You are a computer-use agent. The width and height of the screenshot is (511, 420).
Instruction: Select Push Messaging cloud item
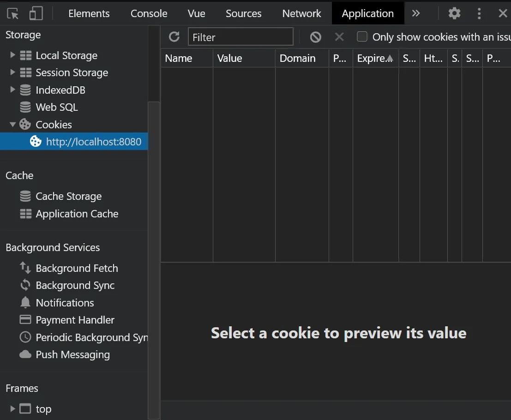pos(72,354)
